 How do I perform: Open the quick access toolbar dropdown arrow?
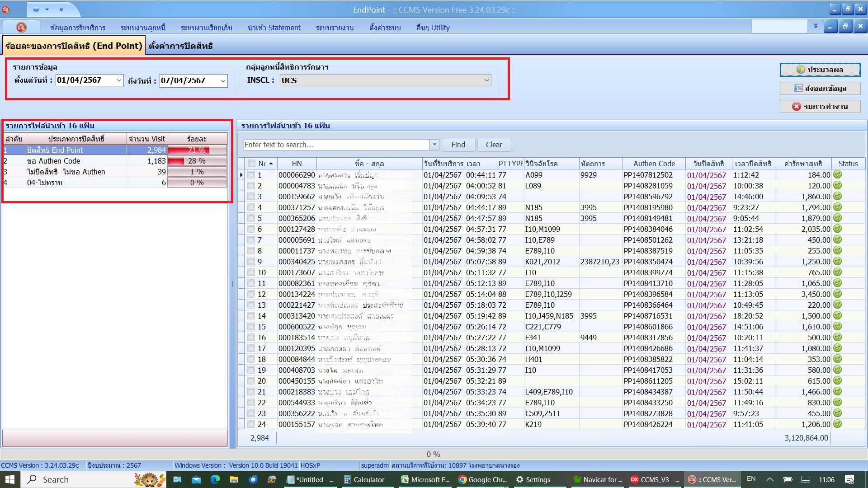point(61,9)
